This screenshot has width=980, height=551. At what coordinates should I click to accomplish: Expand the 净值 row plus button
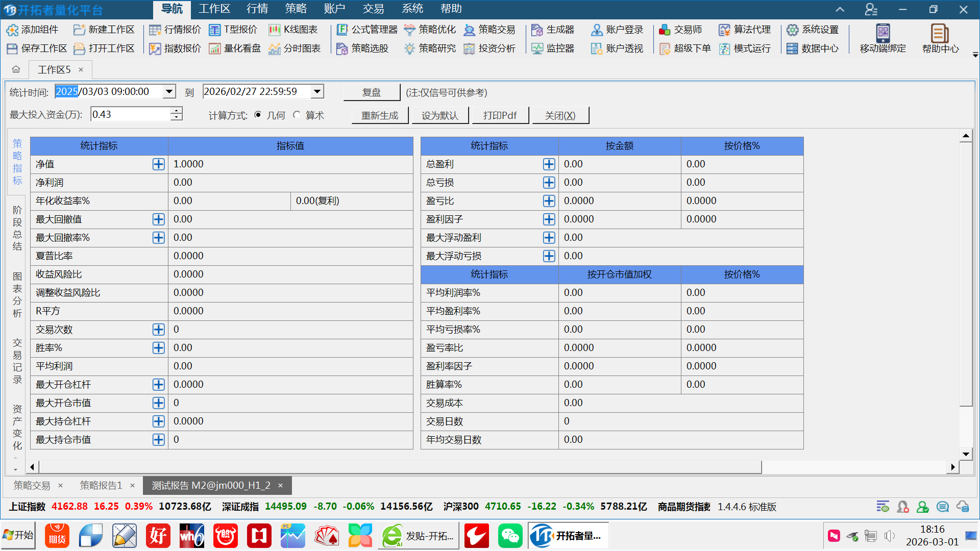pyautogui.click(x=159, y=164)
